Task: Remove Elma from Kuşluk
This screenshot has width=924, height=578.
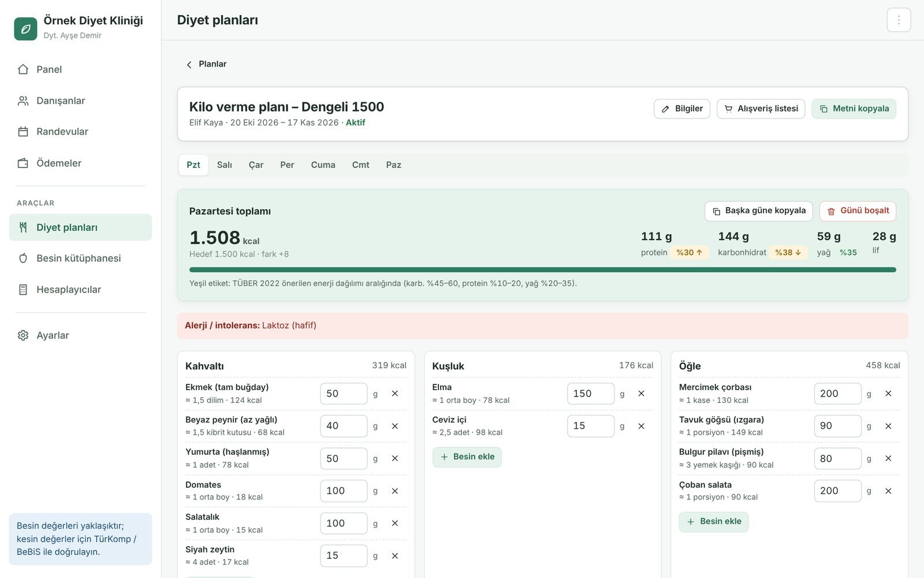Action: pyautogui.click(x=641, y=394)
